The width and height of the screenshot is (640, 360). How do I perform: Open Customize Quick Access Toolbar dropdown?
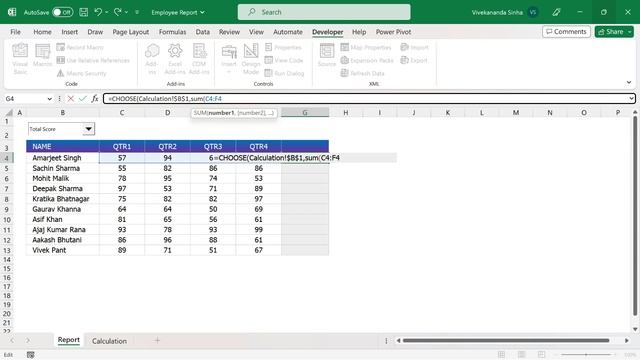(137, 12)
